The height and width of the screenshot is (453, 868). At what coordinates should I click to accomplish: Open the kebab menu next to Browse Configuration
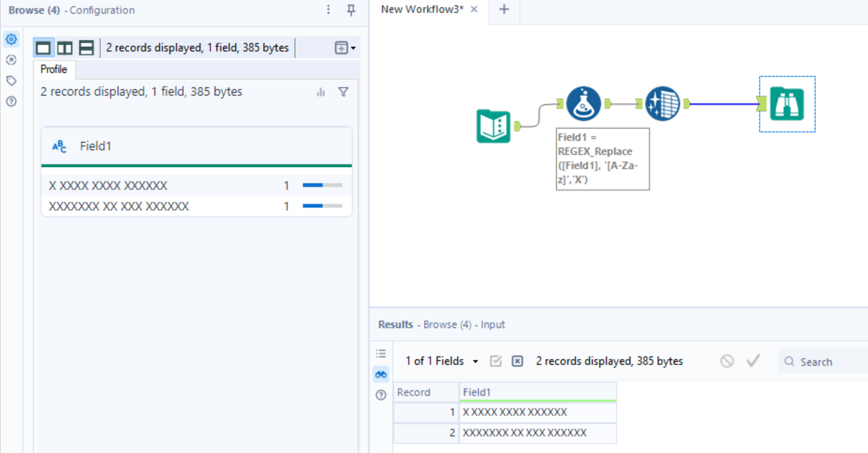click(328, 10)
